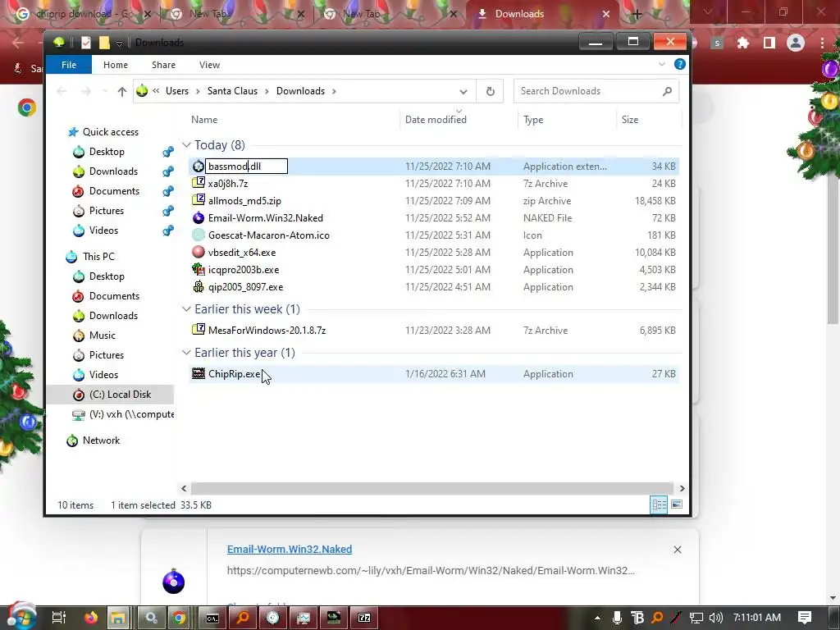Select qip2005_8097.exe application icon
Screen dimensions: 840x630
tap(199, 286)
